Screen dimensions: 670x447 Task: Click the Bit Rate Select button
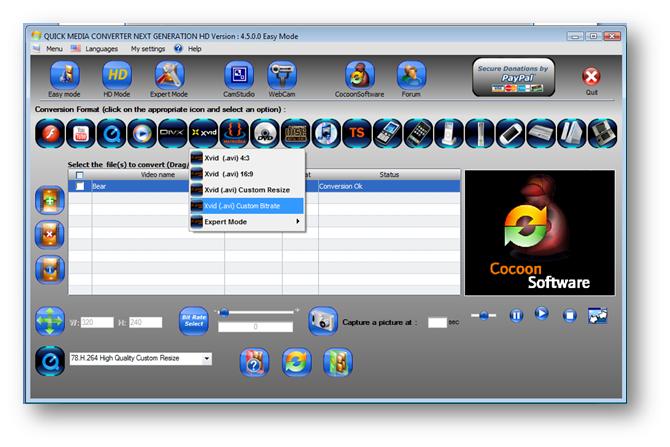click(x=194, y=321)
